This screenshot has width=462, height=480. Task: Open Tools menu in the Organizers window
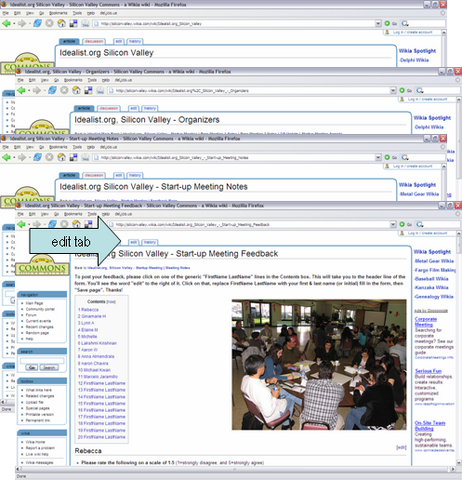click(92, 80)
